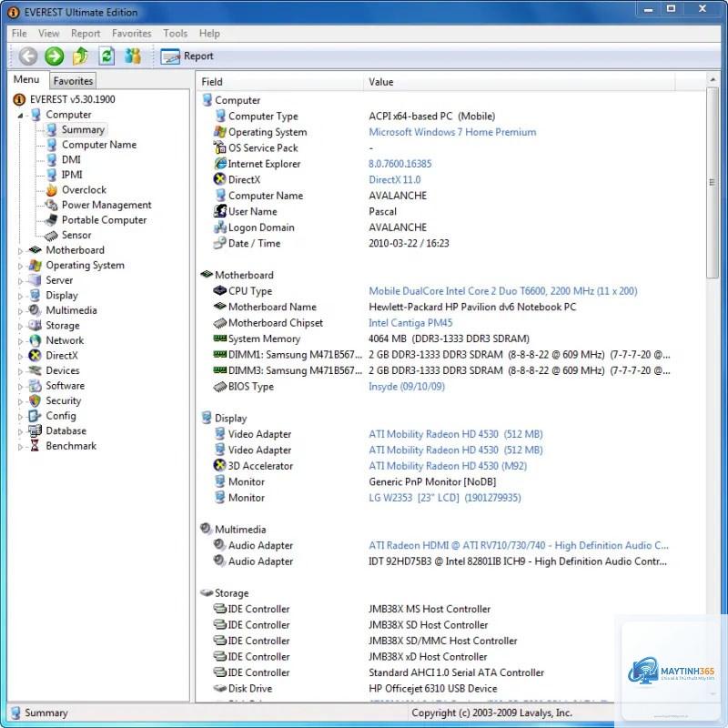Open the LG W2353 monitor link

tap(445, 498)
